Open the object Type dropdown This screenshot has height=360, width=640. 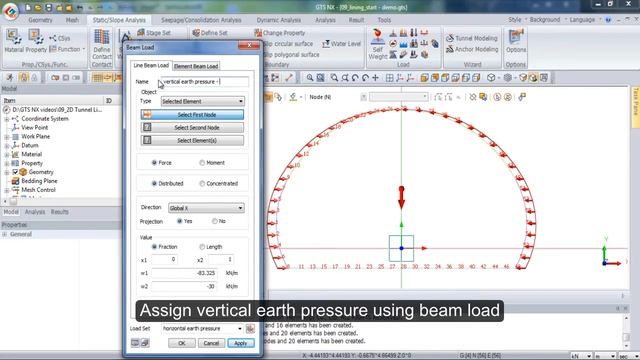202,101
